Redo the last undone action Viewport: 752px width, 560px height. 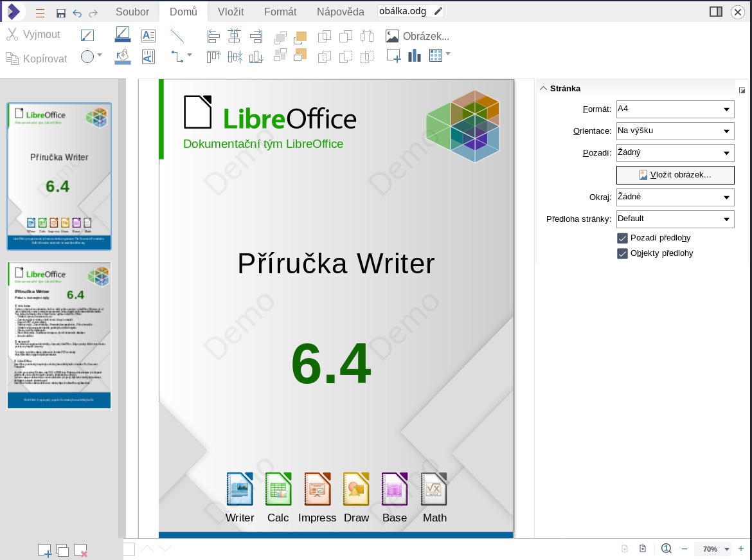[94, 13]
